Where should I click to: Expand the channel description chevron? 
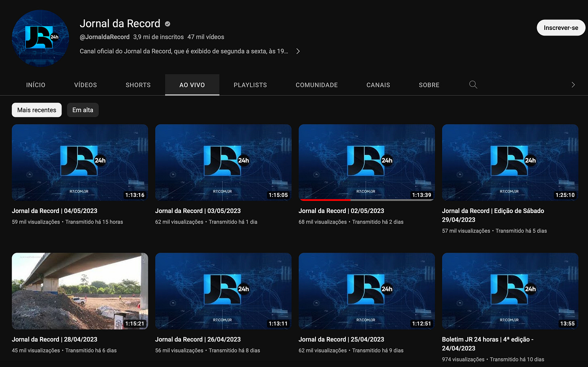click(298, 51)
